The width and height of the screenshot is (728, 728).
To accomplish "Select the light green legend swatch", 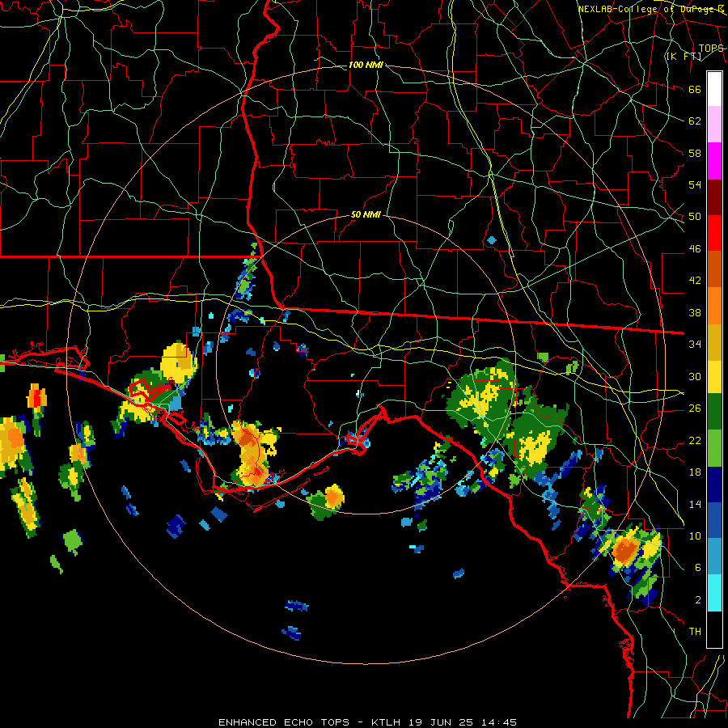I will pos(714,448).
